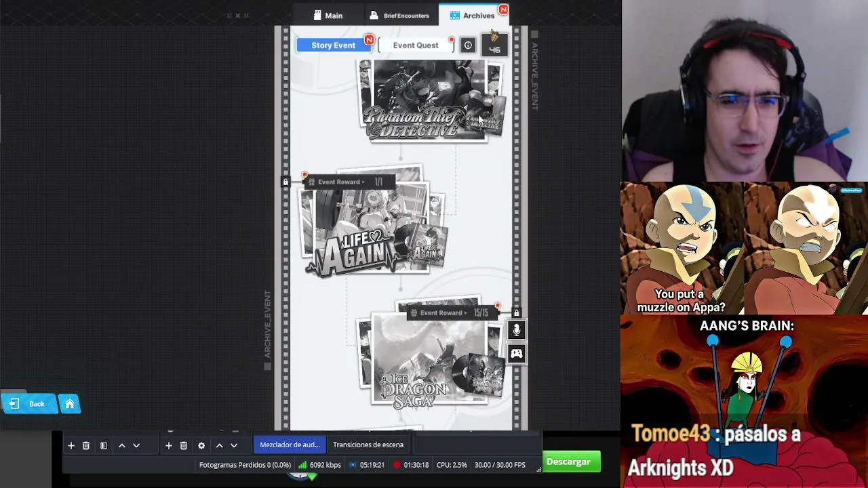Move the scene down with the first down arrow

(x=136, y=445)
